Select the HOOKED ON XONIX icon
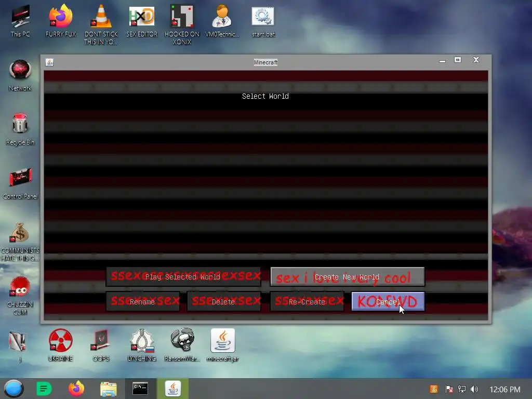532x399 pixels. coord(182,24)
